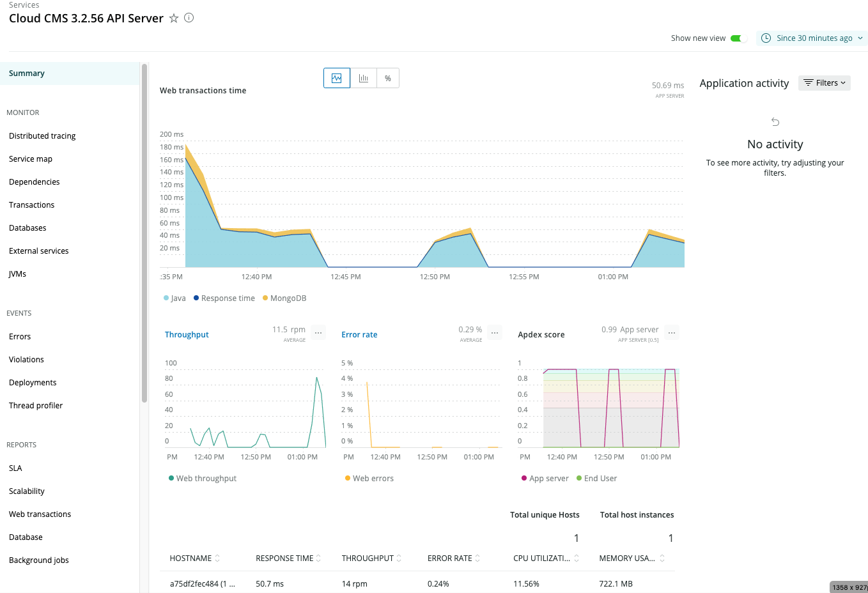Toggle Web errors legend series
Image resolution: width=868 pixels, height=593 pixels.
click(x=369, y=479)
